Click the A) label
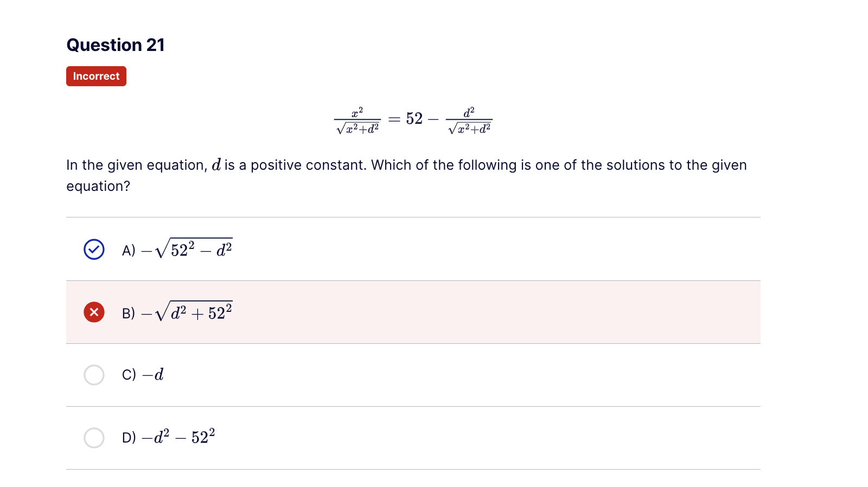The image size is (868, 487). tap(129, 251)
